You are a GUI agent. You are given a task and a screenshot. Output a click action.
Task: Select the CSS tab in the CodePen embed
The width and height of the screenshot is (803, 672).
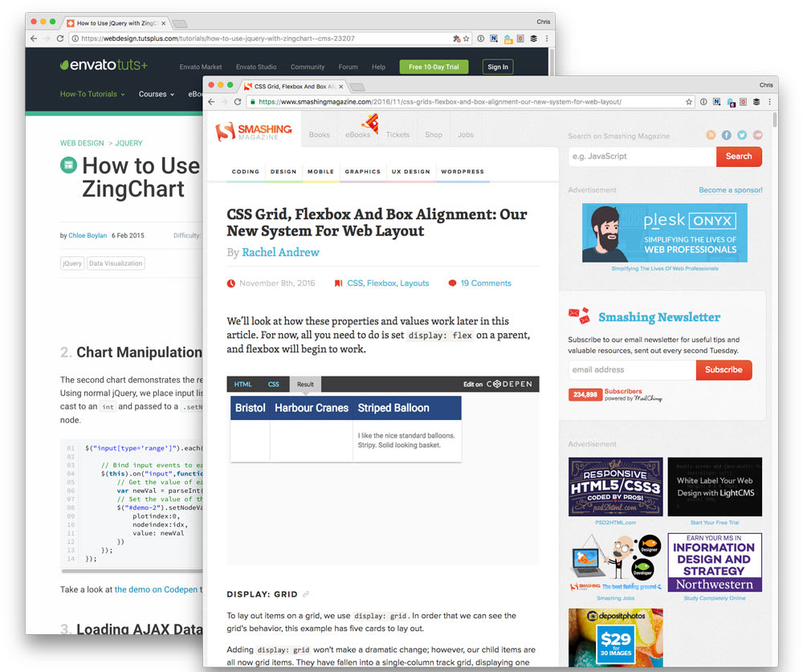(x=272, y=384)
